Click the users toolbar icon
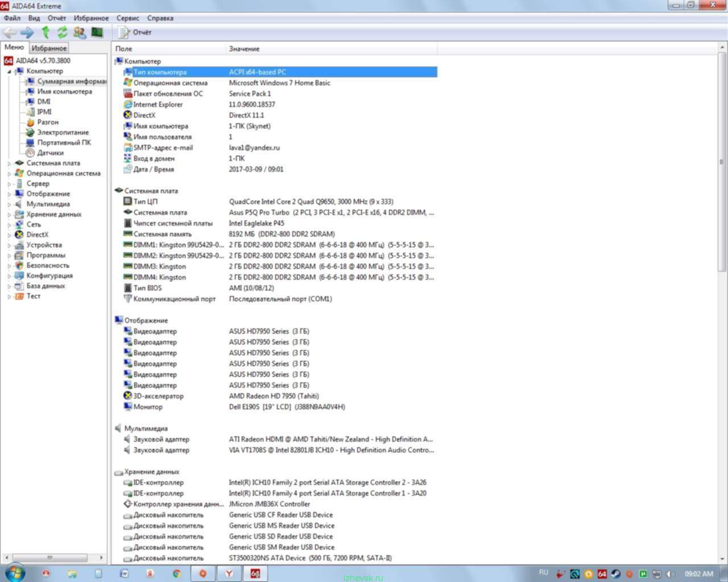Image resolution: width=728 pixels, height=582 pixels. pyautogui.click(x=80, y=32)
